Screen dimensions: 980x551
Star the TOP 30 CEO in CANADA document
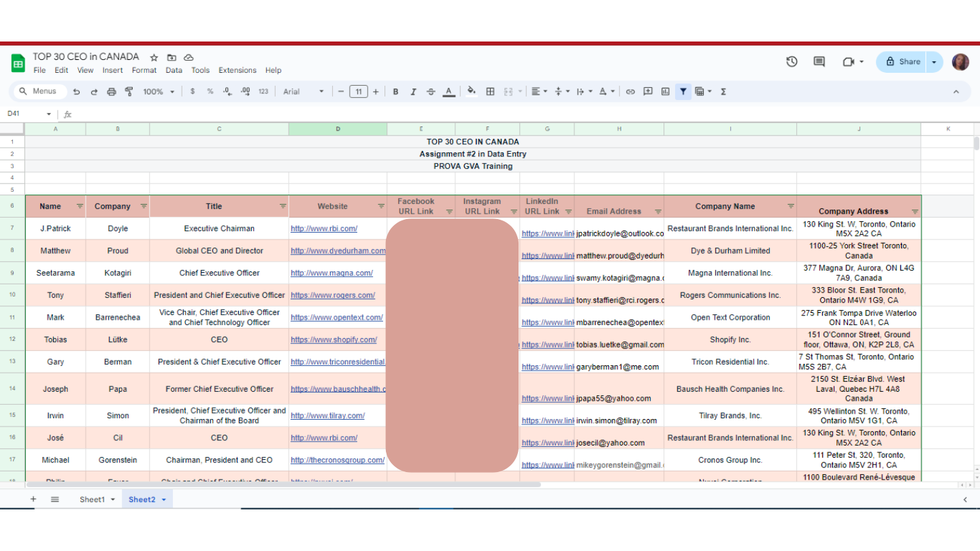click(154, 57)
